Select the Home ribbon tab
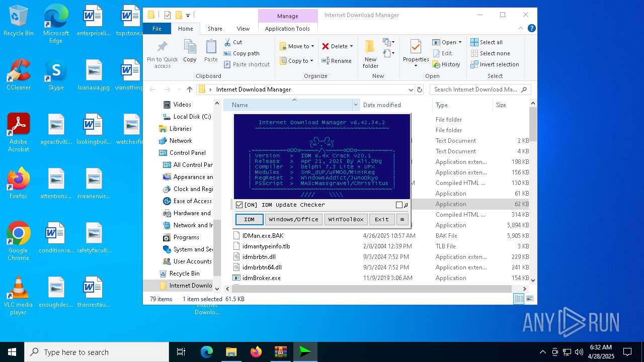Image resolution: width=644 pixels, height=362 pixels. 185,29
